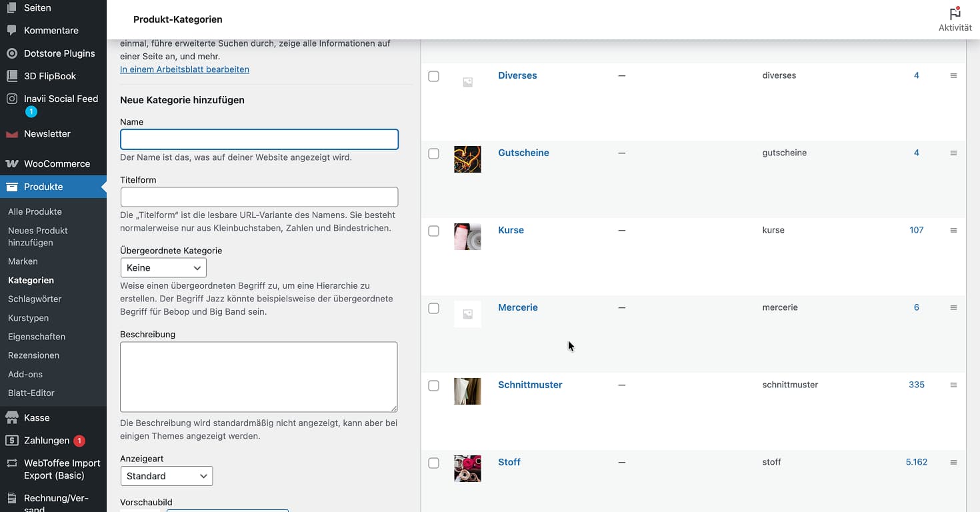This screenshot has width=980, height=512.
Task: Open the Aktivität flag icon
Action: [x=955, y=14]
